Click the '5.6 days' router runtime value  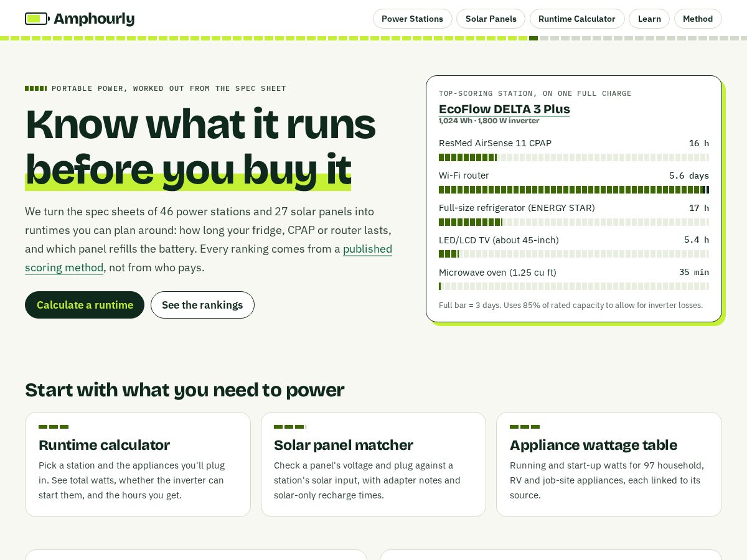[689, 175]
